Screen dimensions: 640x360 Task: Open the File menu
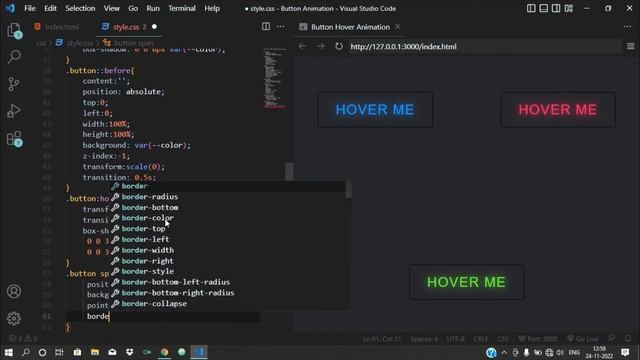click(30, 8)
